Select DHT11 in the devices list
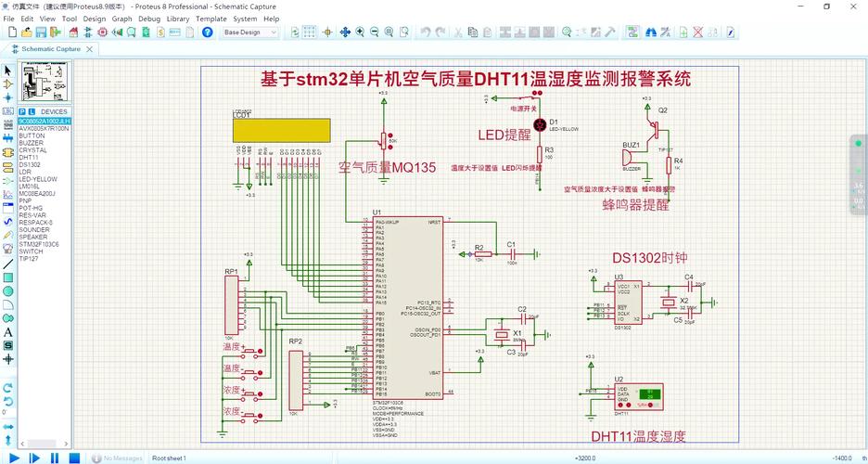The image size is (868, 464). tap(29, 157)
